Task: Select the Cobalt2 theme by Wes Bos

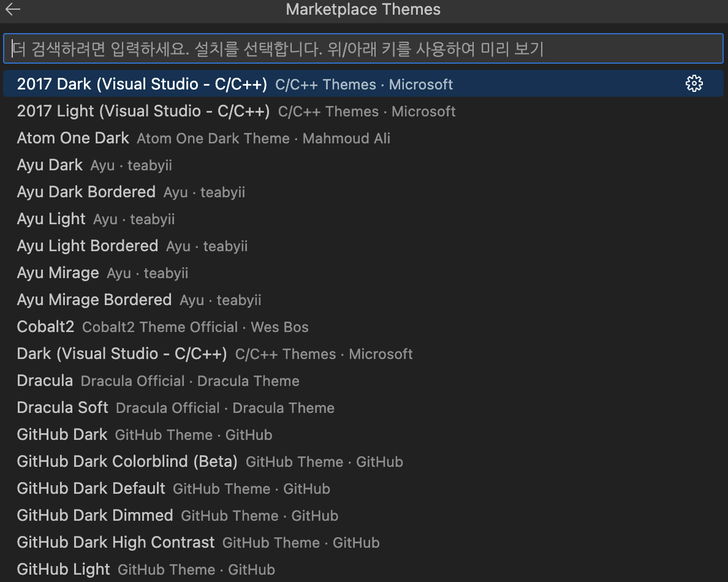Action: pyautogui.click(x=45, y=327)
